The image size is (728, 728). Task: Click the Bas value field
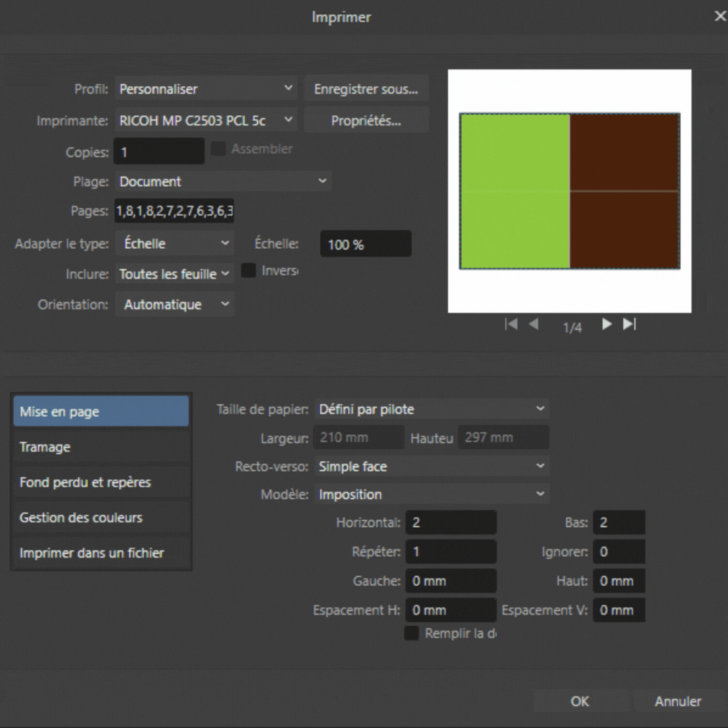click(x=619, y=522)
